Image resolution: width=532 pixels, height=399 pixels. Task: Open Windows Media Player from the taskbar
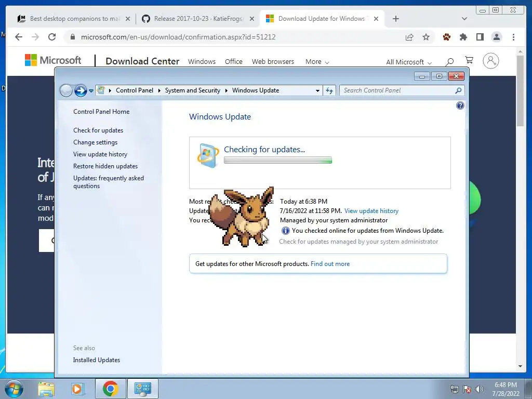tap(77, 389)
